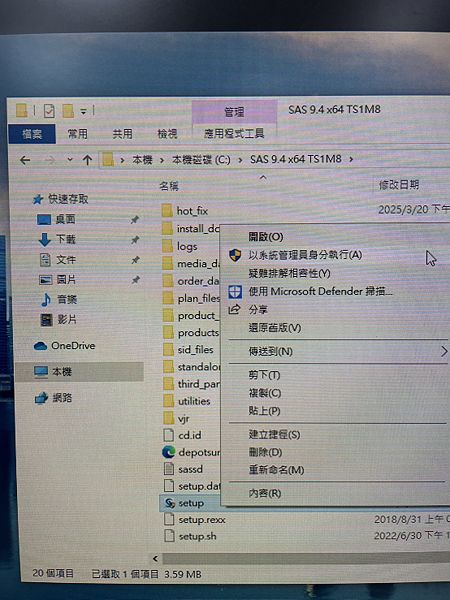450x600 pixels.
Task: Click the properties checkmark icon in quick toolbar
Action: tap(49, 112)
